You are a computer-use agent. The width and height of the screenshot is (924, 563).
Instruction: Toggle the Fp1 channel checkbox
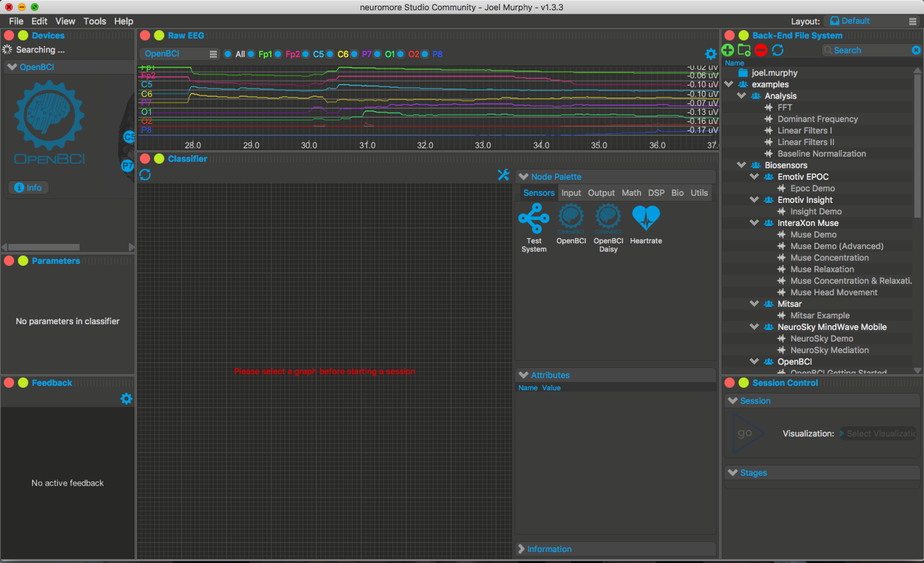[x=251, y=54]
